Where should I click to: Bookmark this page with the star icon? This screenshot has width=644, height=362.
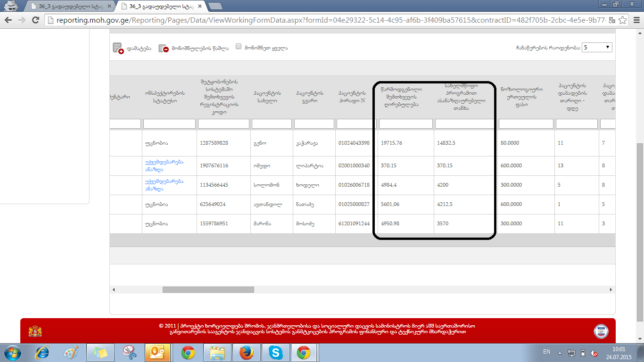tap(622, 20)
